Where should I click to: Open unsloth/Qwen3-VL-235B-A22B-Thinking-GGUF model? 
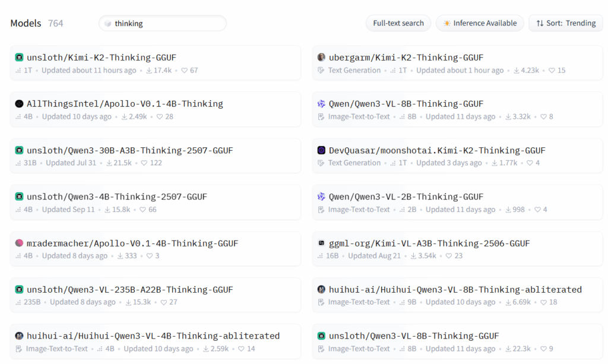pos(130,290)
